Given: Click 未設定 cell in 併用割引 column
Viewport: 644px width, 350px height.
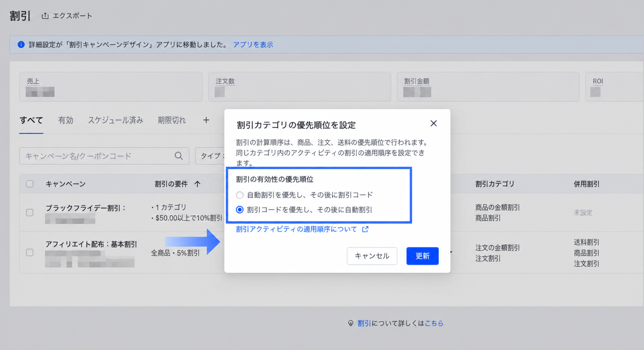Looking at the screenshot, I should [583, 213].
